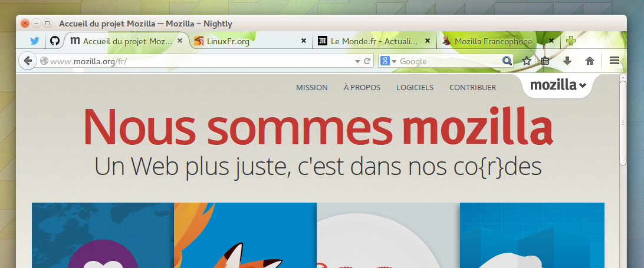Open the CONTRIBUER navigation link
This screenshot has height=268, width=644.
tap(473, 87)
